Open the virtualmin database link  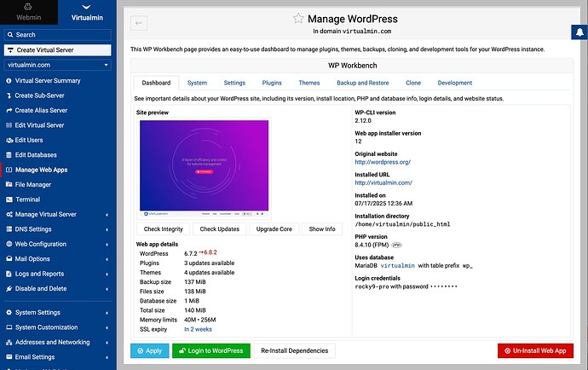click(397, 266)
